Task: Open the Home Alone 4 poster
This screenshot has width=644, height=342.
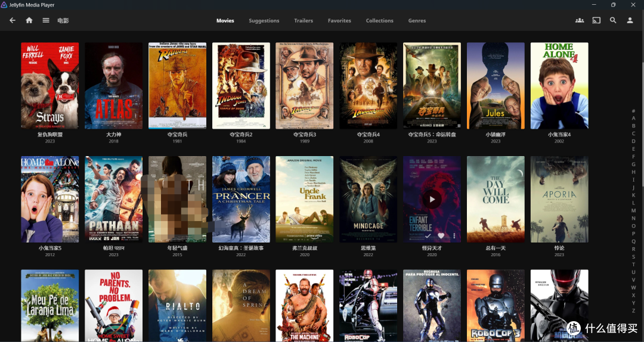Action: point(559,86)
